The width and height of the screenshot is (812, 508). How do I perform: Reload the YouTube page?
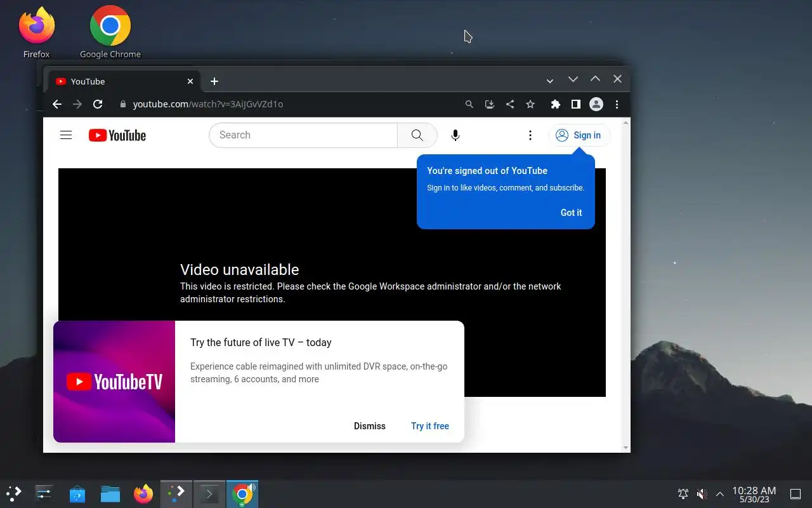[x=98, y=104]
